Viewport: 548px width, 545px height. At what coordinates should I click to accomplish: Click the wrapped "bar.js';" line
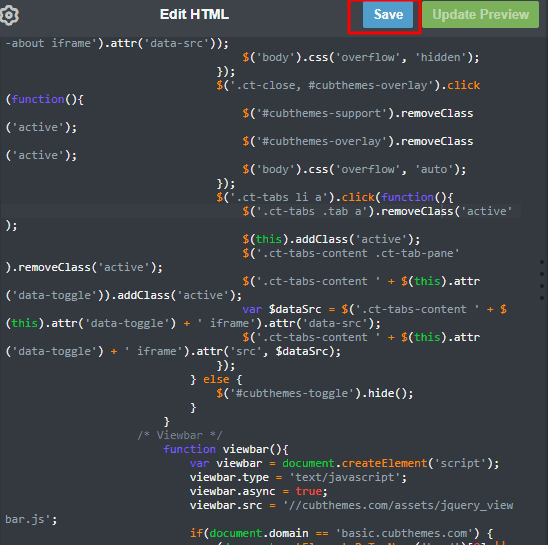(31, 519)
